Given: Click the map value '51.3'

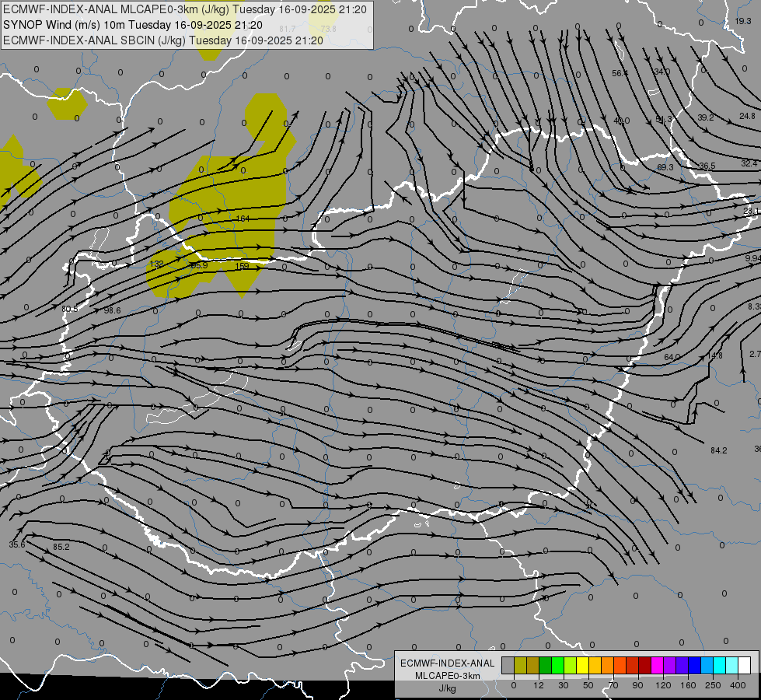Looking at the screenshot, I should click(664, 120).
